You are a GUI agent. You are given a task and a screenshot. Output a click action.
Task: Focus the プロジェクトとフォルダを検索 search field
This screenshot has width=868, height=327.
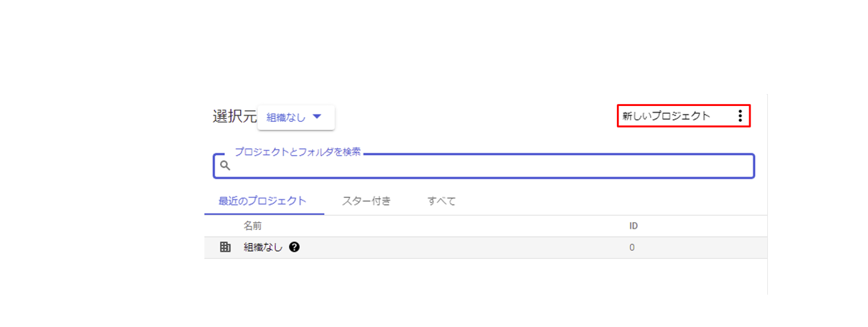[484, 166]
